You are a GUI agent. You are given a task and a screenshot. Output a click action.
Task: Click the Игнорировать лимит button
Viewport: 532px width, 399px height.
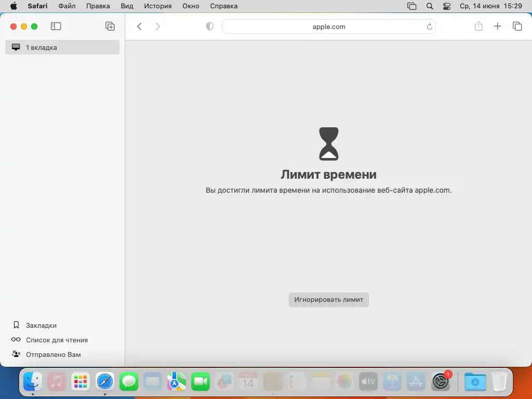tap(329, 300)
